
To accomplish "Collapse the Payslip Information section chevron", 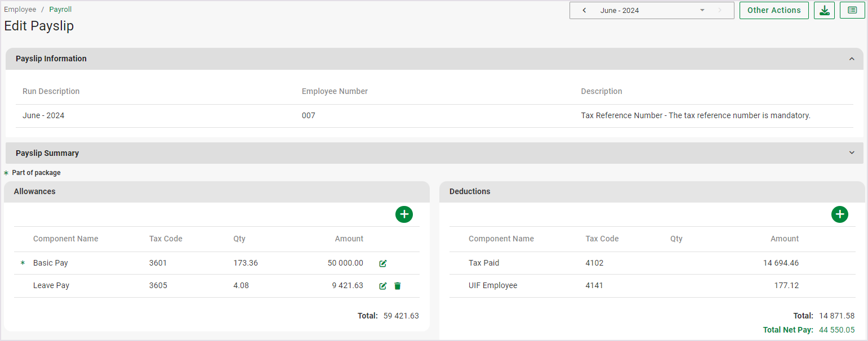I will click(x=852, y=59).
